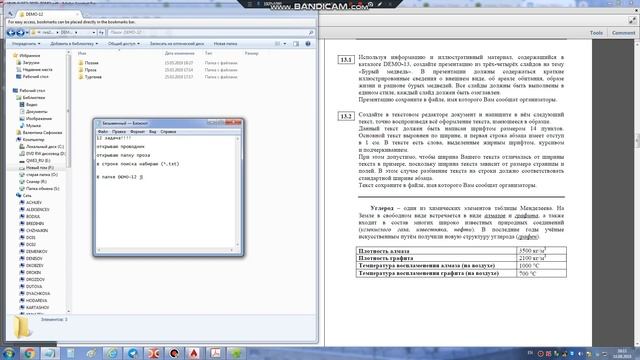Open the Файл menu in Notepad
Image resolution: width=640 pixels, height=360 pixels.
click(103, 132)
